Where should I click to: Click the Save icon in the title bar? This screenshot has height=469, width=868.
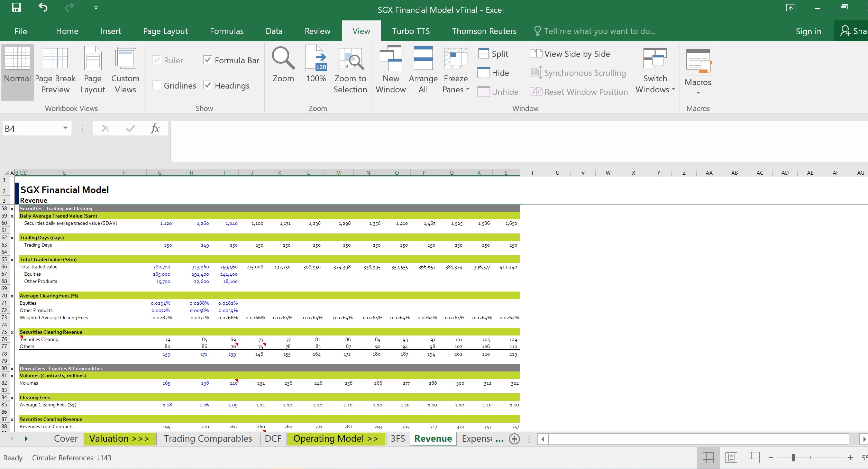[16, 8]
